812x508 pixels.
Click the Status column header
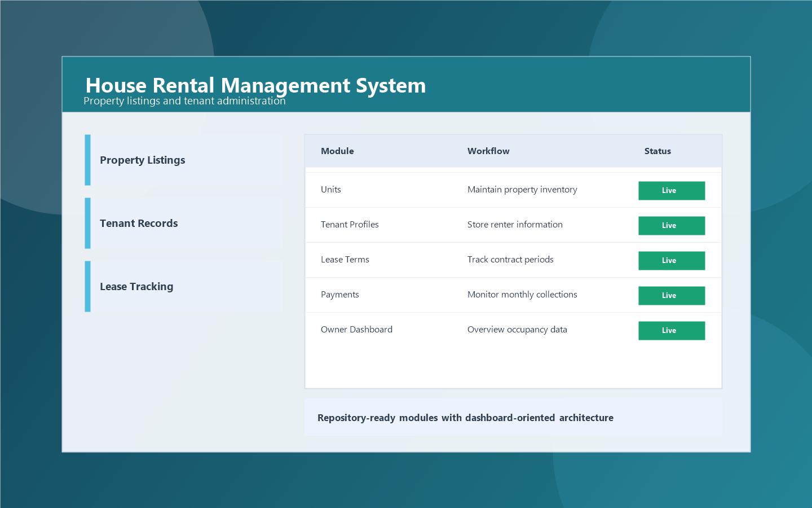tap(657, 151)
